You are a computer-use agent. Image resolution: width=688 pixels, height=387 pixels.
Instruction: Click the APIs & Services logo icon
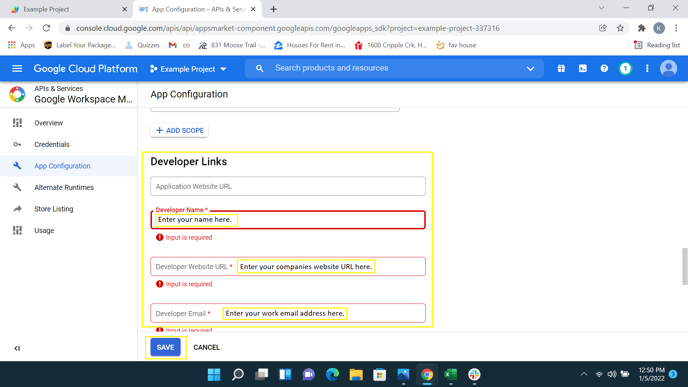17,94
